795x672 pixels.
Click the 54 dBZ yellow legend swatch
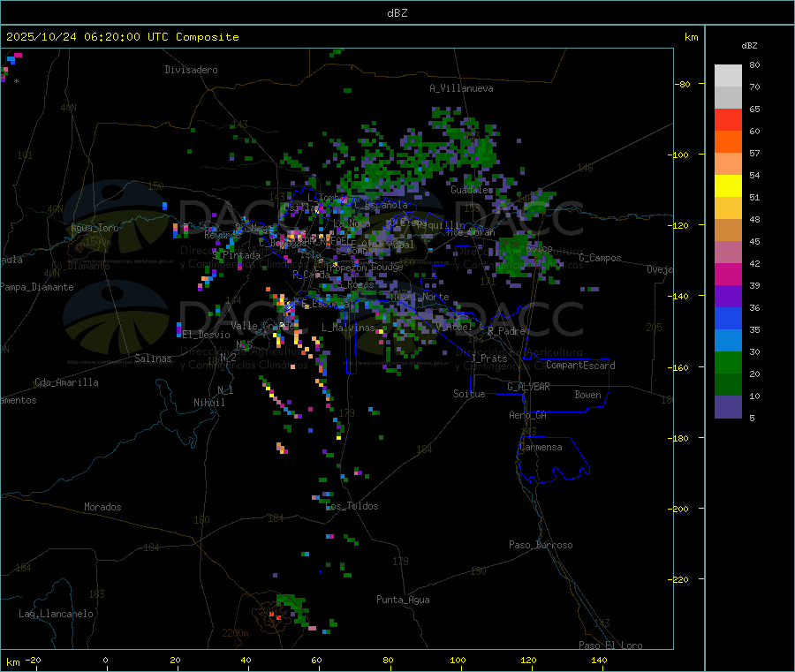(728, 186)
